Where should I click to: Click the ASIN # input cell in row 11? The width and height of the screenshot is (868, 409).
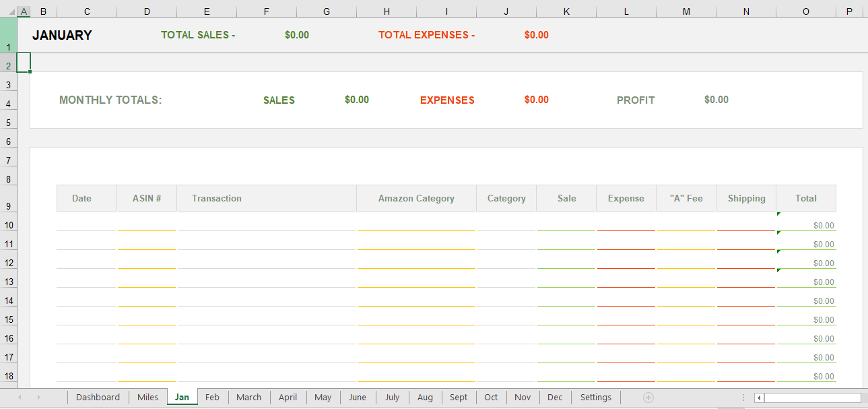coord(147,241)
